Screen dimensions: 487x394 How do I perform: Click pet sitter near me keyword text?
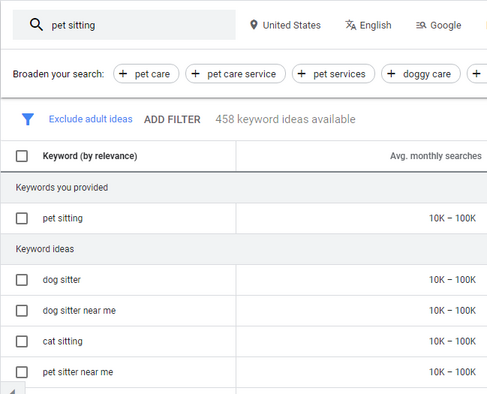pos(78,372)
